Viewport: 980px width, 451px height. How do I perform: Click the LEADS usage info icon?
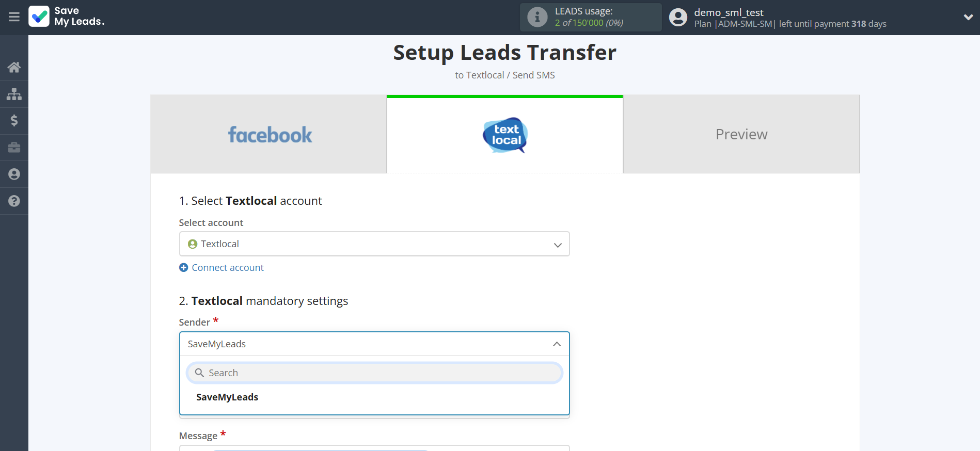(537, 17)
